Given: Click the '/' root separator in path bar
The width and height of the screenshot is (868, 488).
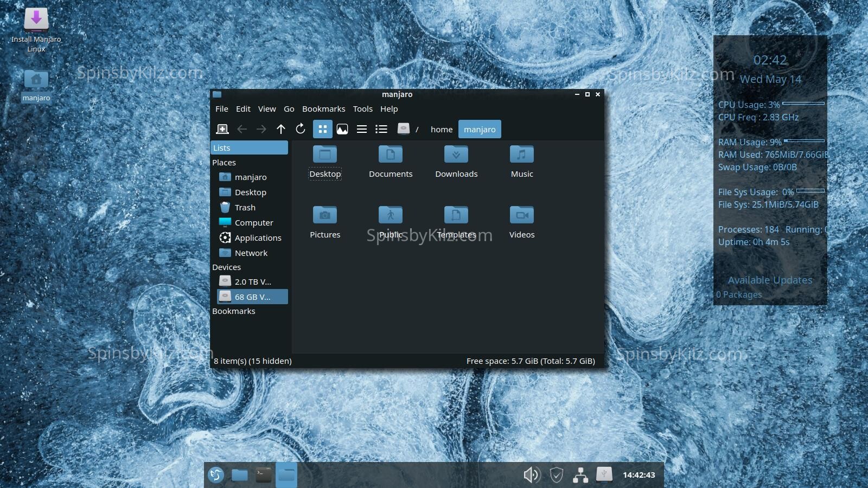Looking at the screenshot, I should click(x=417, y=129).
